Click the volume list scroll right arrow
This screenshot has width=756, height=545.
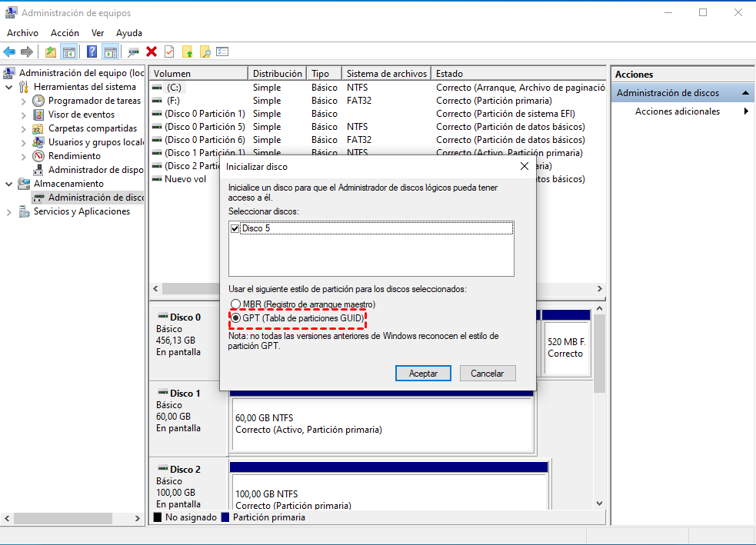[x=599, y=289]
